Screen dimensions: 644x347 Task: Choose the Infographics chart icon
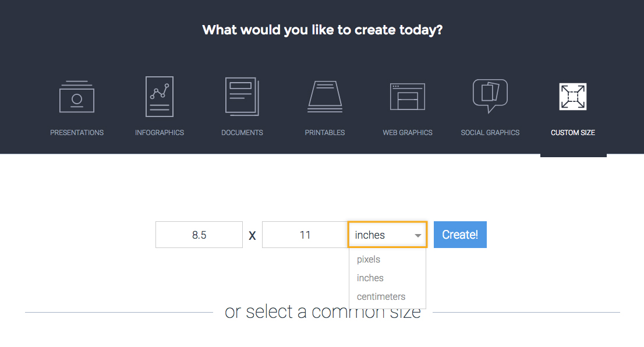pyautogui.click(x=160, y=97)
